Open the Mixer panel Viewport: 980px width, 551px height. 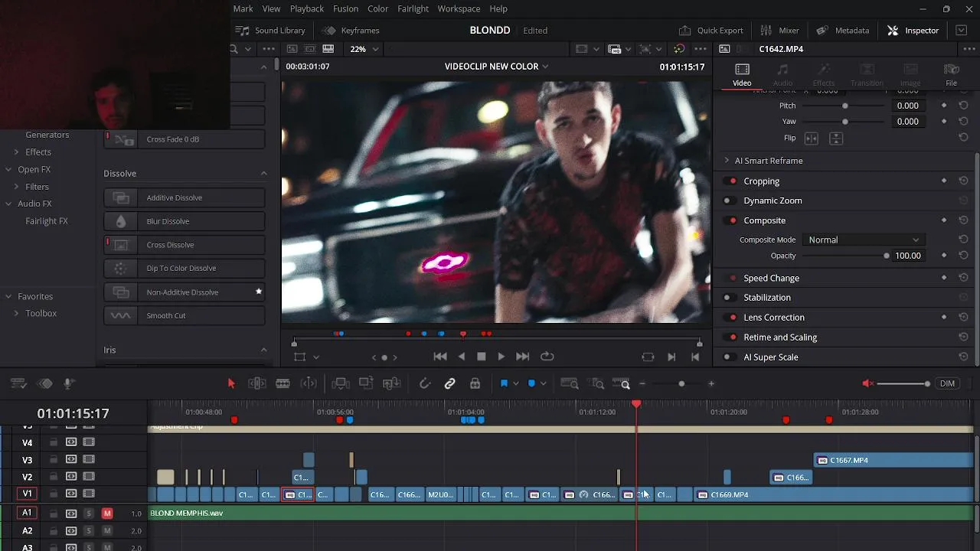[x=780, y=31]
